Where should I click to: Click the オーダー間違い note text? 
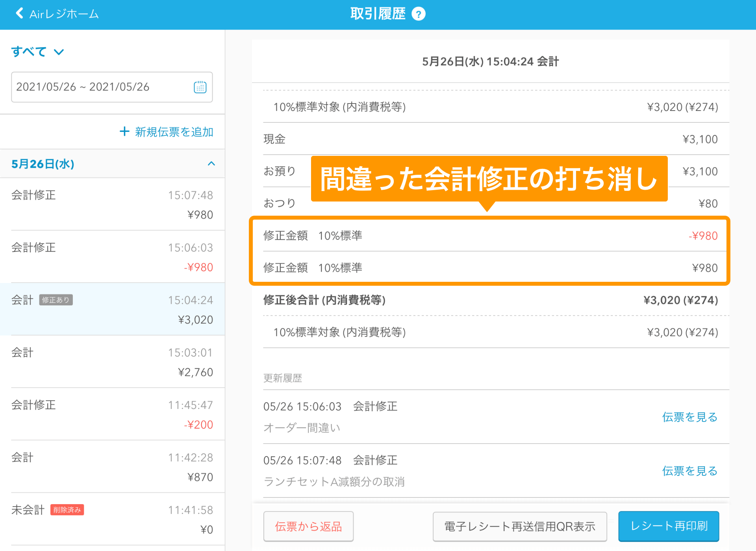(302, 428)
